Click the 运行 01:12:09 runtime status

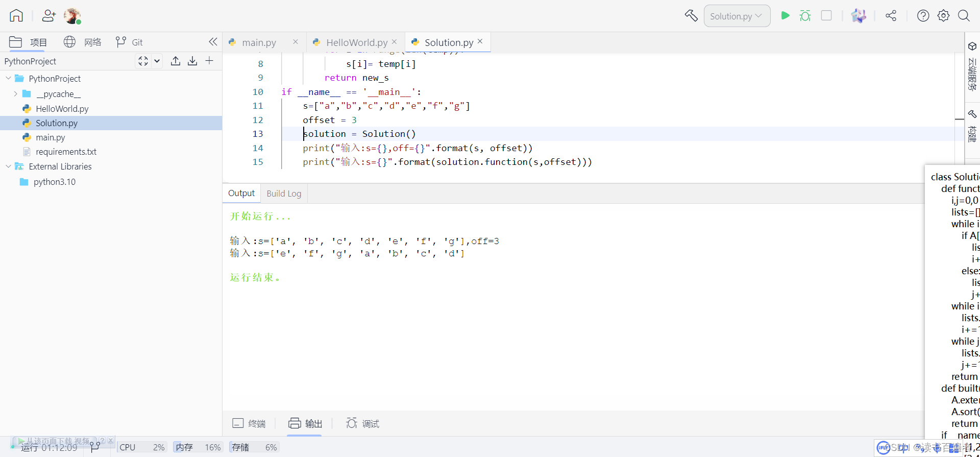49,448
